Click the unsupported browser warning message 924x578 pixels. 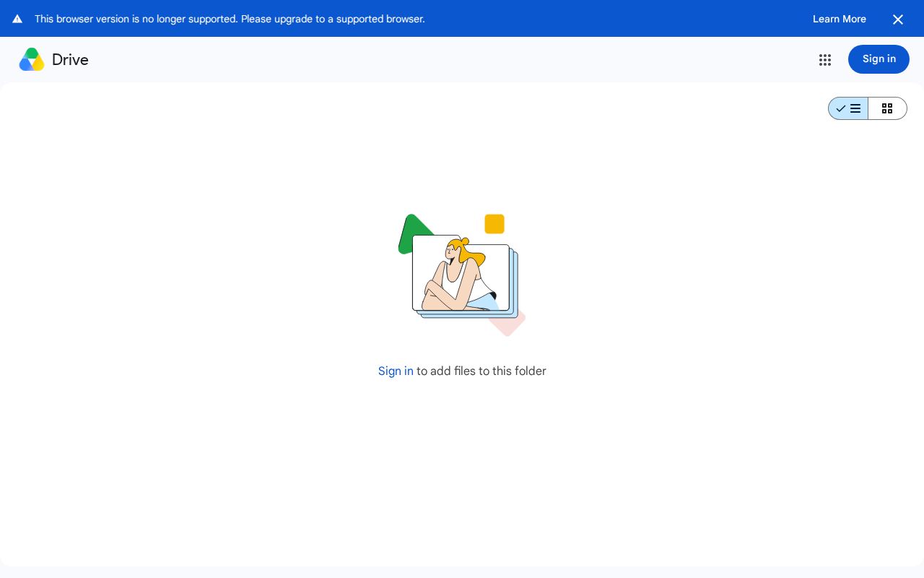coord(230,19)
